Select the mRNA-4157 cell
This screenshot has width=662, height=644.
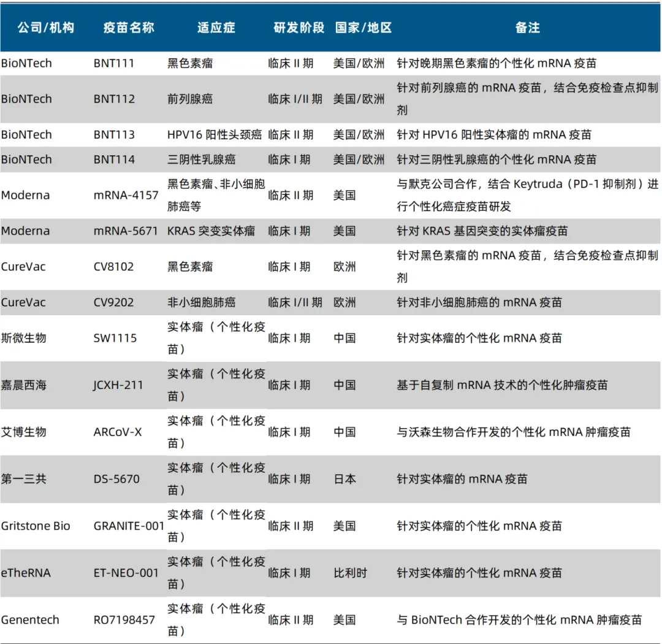pos(126,195)
